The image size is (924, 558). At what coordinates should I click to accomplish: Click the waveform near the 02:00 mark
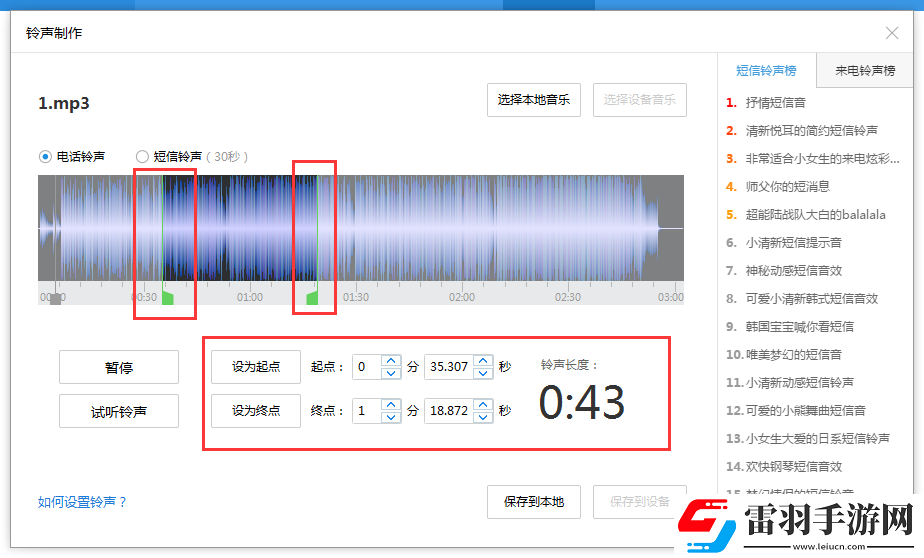(461, 228)
